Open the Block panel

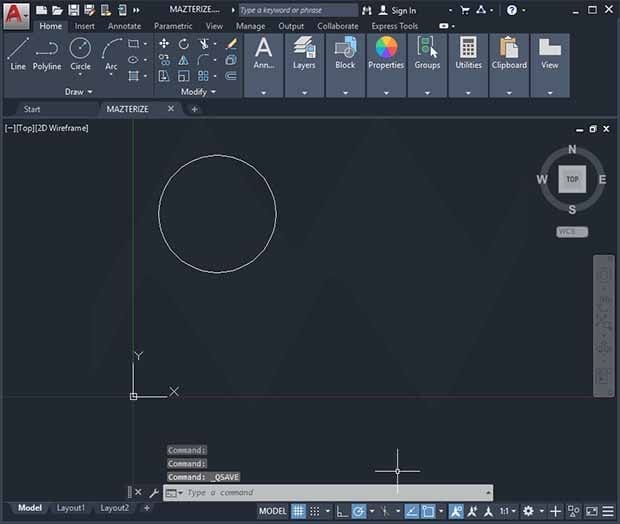[345, 65]
